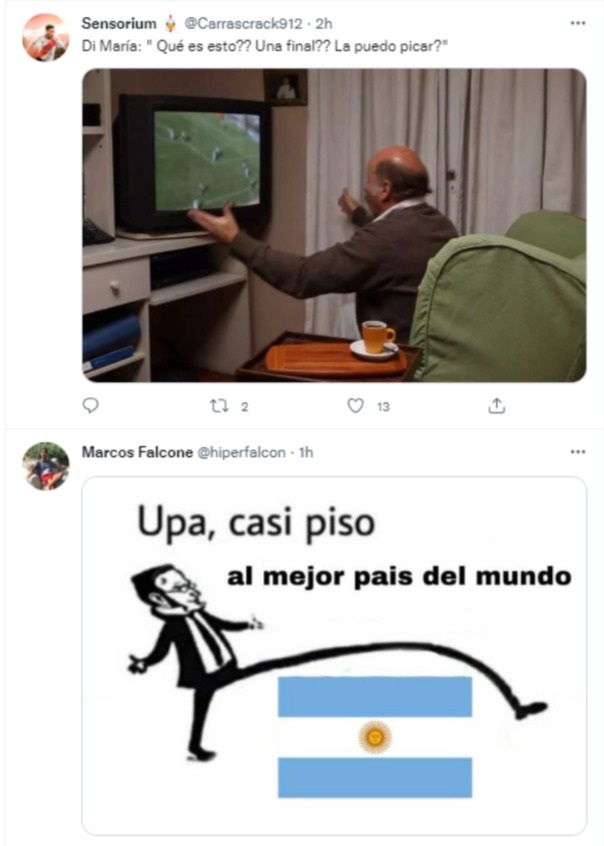Go to @hiperfalcon profile handle
604x846 pixels.
[241, 452]
